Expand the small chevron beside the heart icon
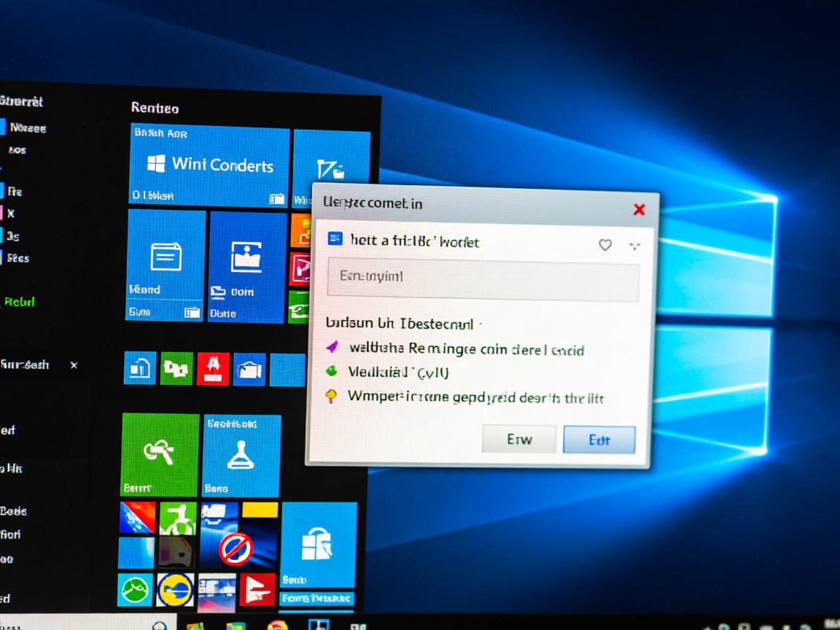This screenshot has width=840, height=630. tap(634, 246)
